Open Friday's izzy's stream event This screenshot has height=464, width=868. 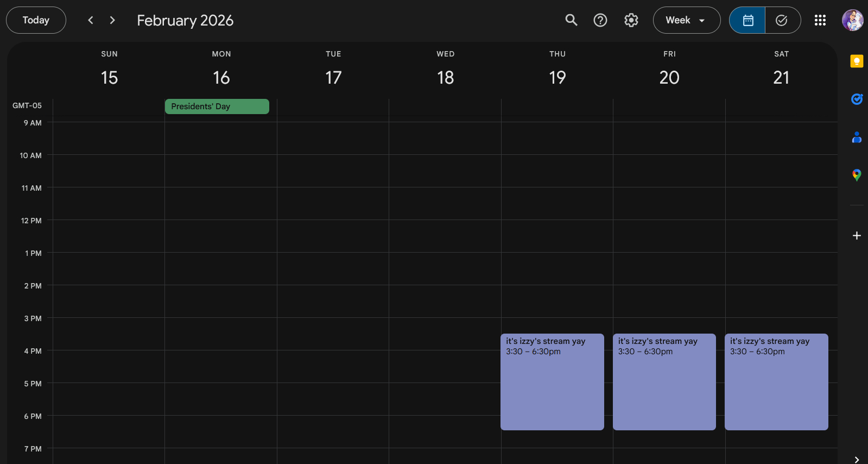664,381
